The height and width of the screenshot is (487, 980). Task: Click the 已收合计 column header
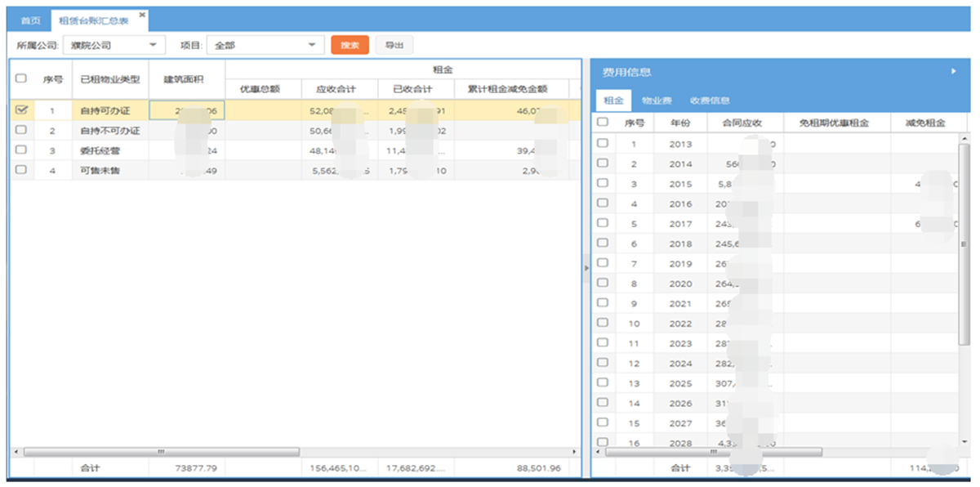(416, 89)
